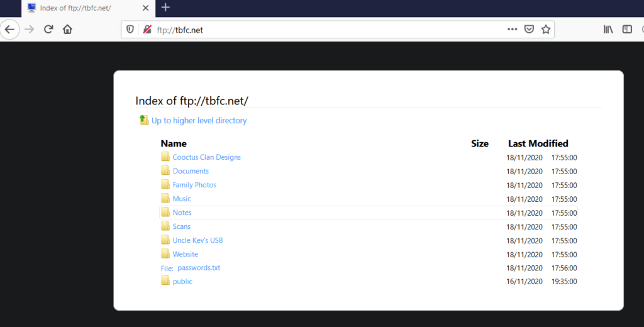Save page to Pocket icon
The height and width of the screenshot is (327, 644).
pyautogui.click(x=530, y=30)
